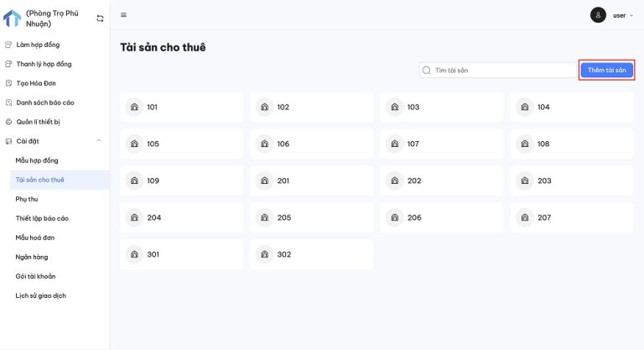
Task: Open the Ngân hàng settings link
Action: click(x=31, y=257)
